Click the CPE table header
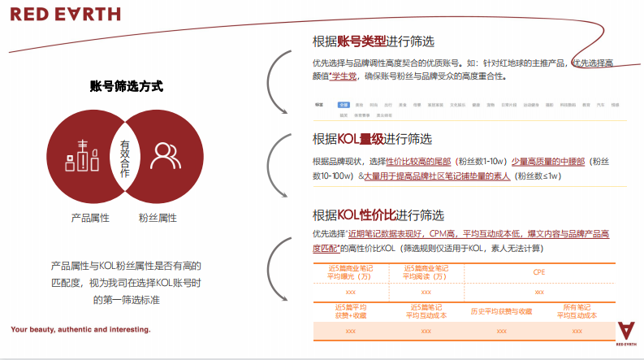 pos(539,272)
